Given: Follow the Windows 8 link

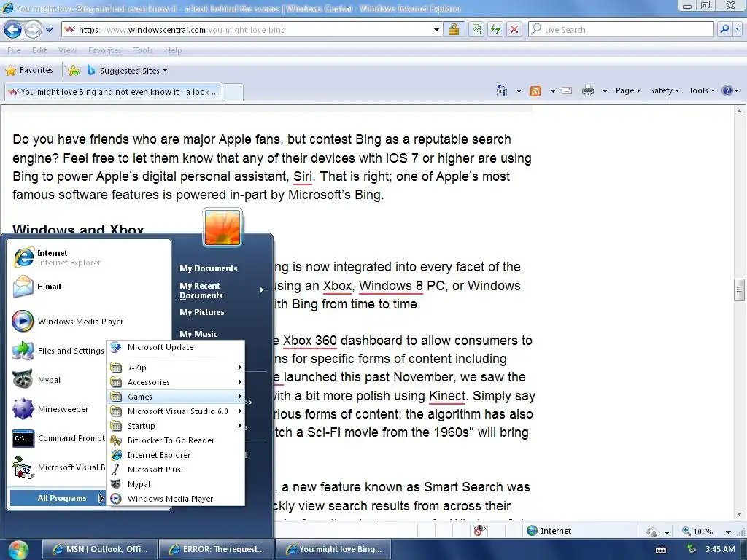Looking at the screenshot, I should point(391,286).
